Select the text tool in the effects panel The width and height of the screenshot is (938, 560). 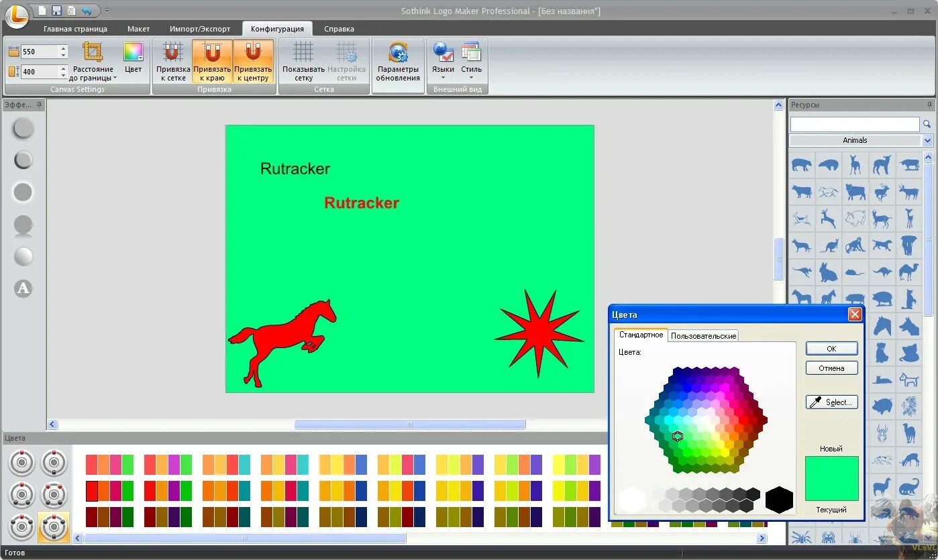pyautogui.click(x=23, y=288)
